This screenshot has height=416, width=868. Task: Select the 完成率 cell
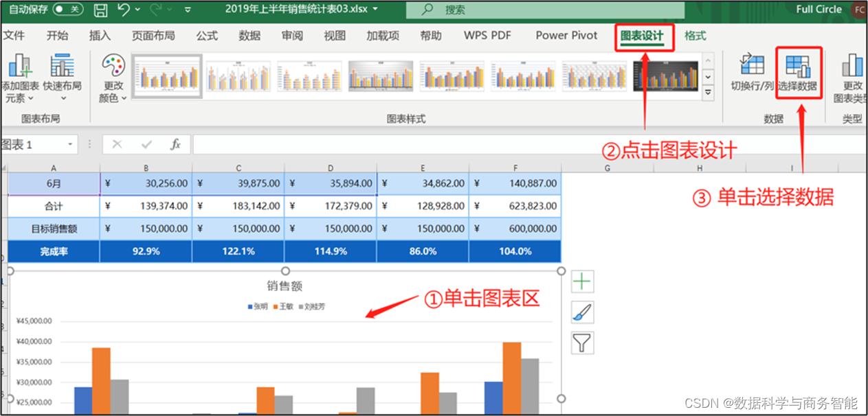[x=54, y=251]
